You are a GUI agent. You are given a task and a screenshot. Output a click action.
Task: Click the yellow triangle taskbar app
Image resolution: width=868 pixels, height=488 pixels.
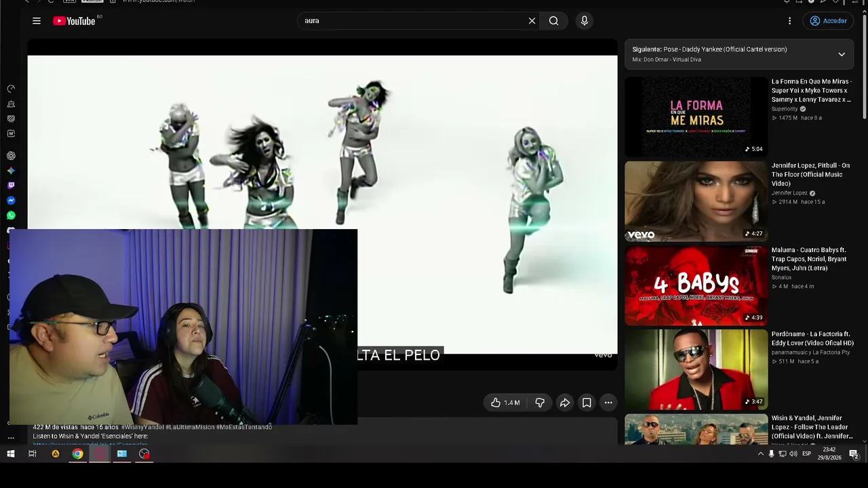56,454
